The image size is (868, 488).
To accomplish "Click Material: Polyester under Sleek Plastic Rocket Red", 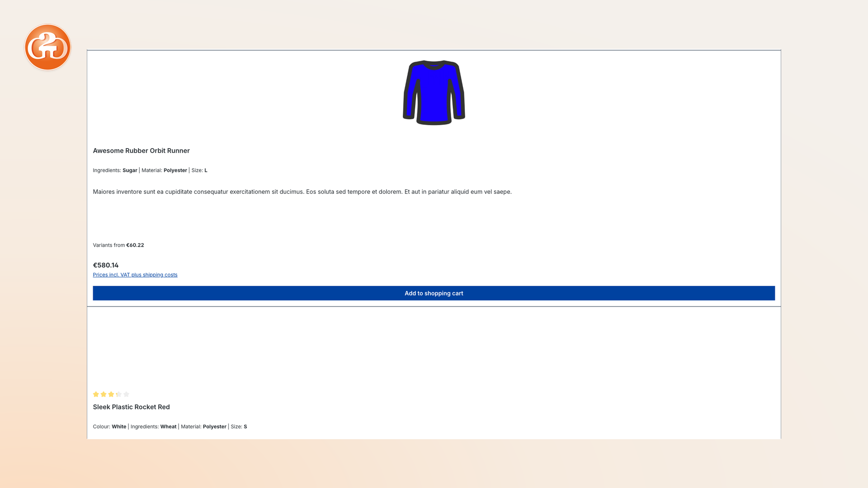I will click(203, 427).
